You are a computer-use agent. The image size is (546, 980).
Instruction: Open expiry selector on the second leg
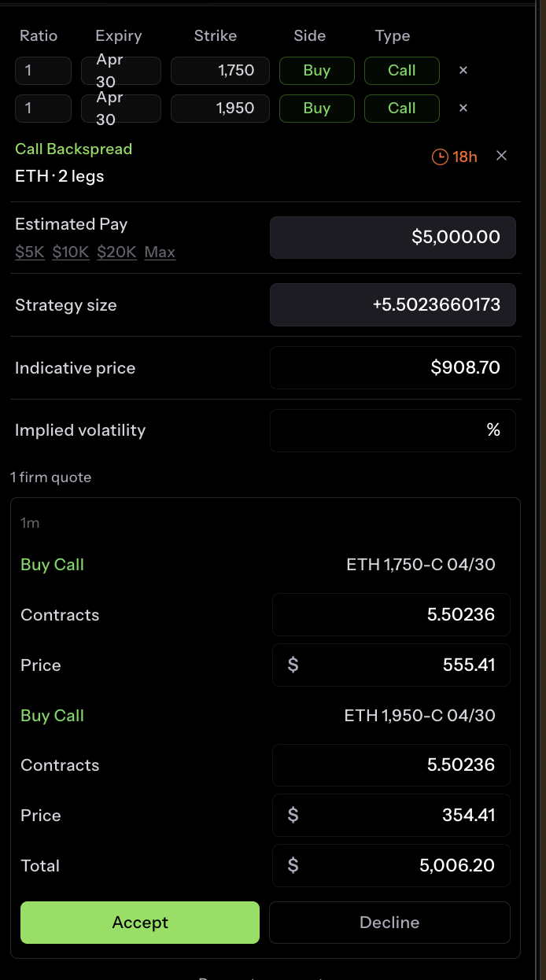120,108
